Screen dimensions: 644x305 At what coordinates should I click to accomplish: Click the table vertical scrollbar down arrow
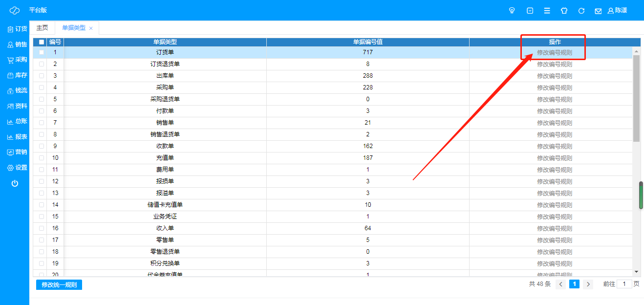(636, 272)
